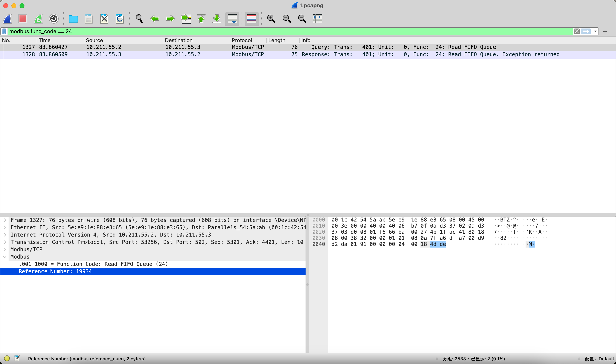Open capture options gear icon
616x364 pixels.
tap(54, 19)
